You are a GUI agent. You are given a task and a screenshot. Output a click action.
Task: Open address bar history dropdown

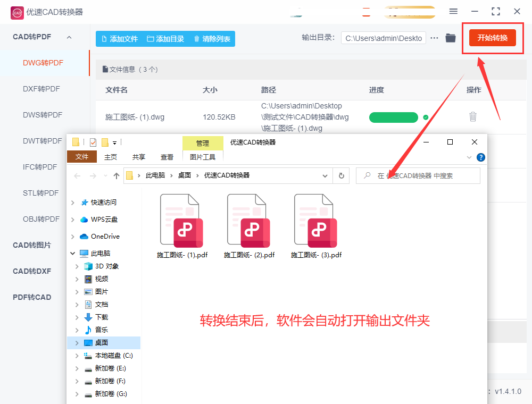click(x=325, y=175)
